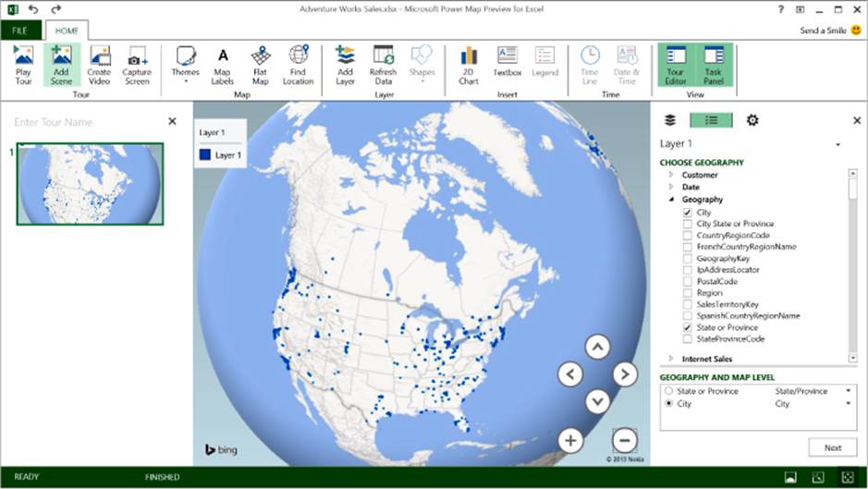This screenshot has width=868, height=489.
Task: Close the Task Panel
Action: click(x=857, y=120)
